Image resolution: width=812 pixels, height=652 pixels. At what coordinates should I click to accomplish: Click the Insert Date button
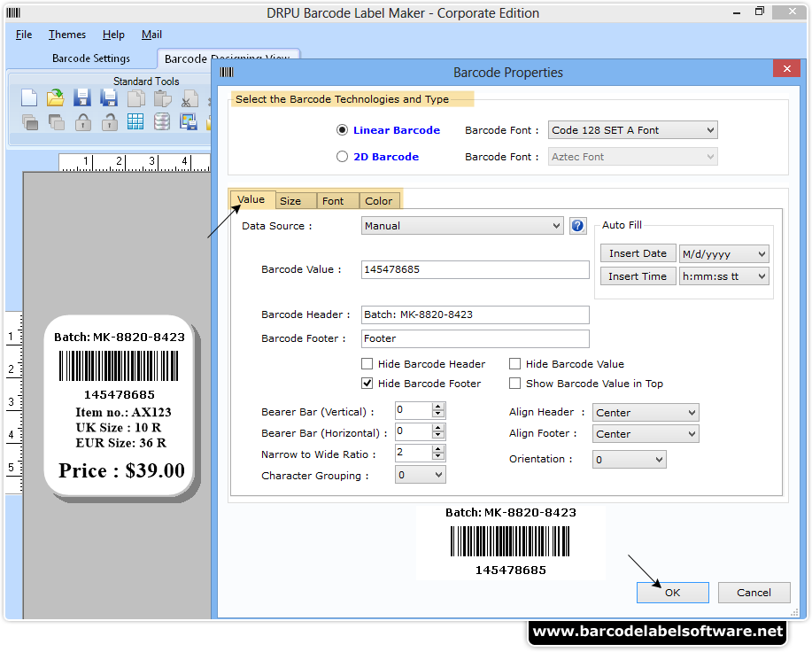[638, 252]
